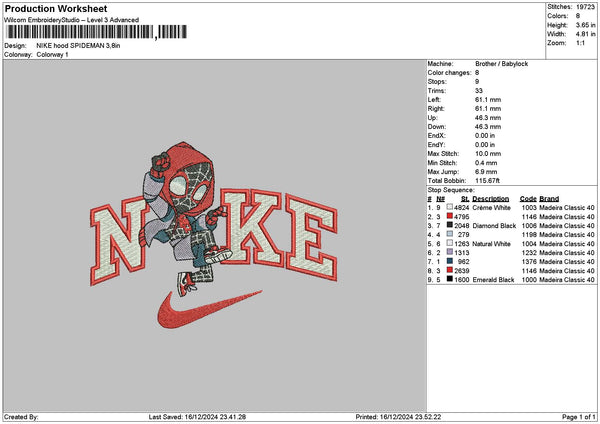Click the 'Created By:' footer label
The width and height of the screenshot is (600, 424).
click(x=21, y=417)
